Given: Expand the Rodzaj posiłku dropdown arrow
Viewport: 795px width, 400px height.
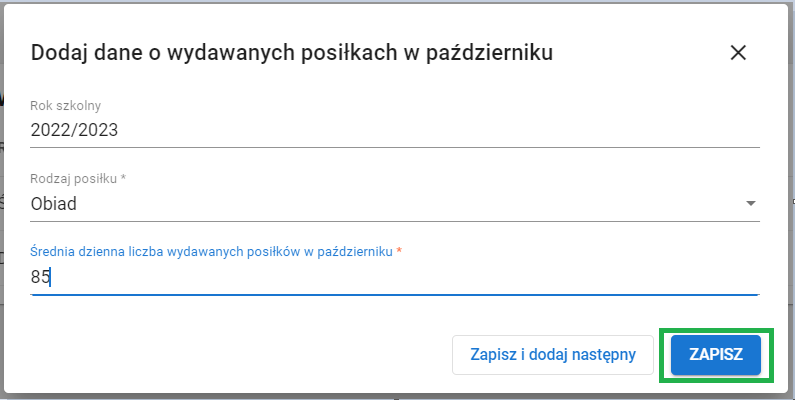Looking at the screenshot, I should (751, 204).
